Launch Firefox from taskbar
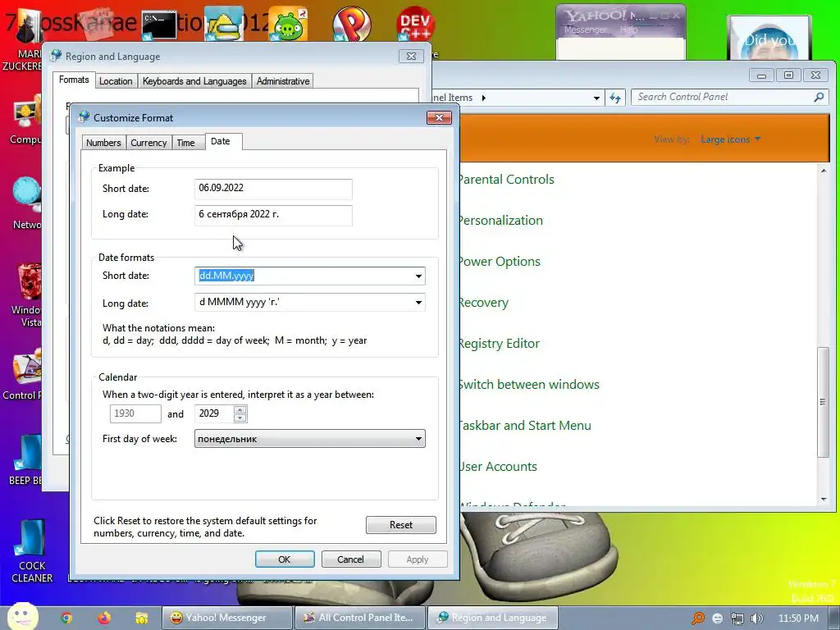The image size is (840, 630). tap(104, 618)
